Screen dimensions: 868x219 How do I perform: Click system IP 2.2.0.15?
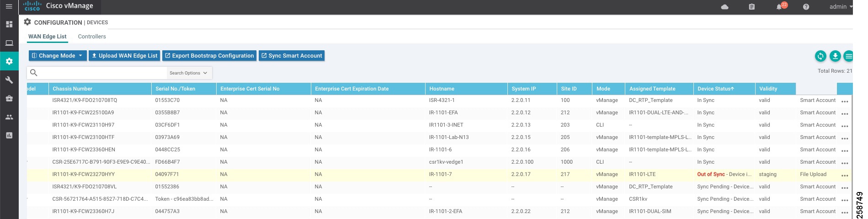point(521,137)
